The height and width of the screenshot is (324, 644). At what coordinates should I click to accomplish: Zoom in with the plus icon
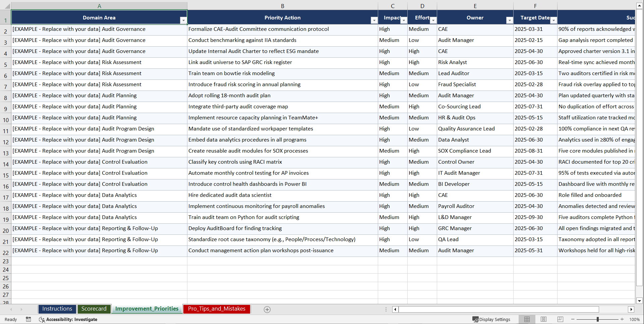622,319
